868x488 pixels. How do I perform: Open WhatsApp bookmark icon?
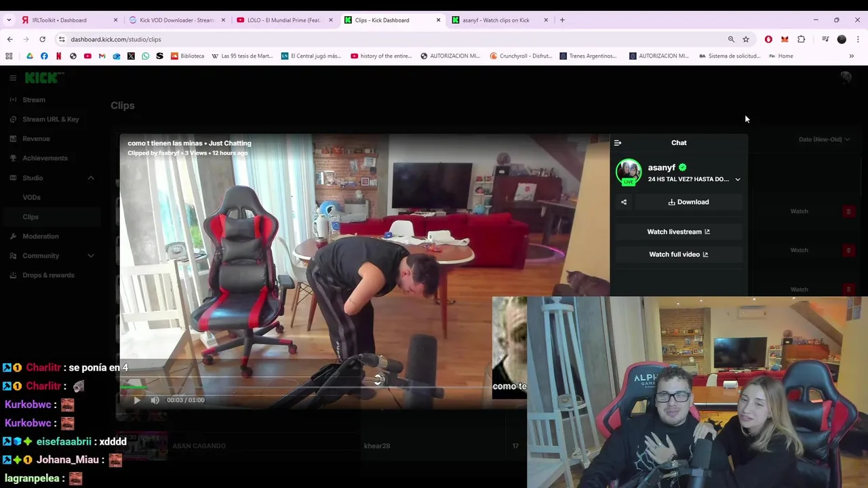coord(145,56)
